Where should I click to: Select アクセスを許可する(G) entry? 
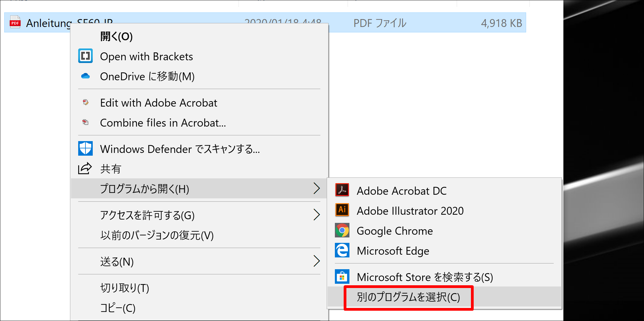coord(199,215)
